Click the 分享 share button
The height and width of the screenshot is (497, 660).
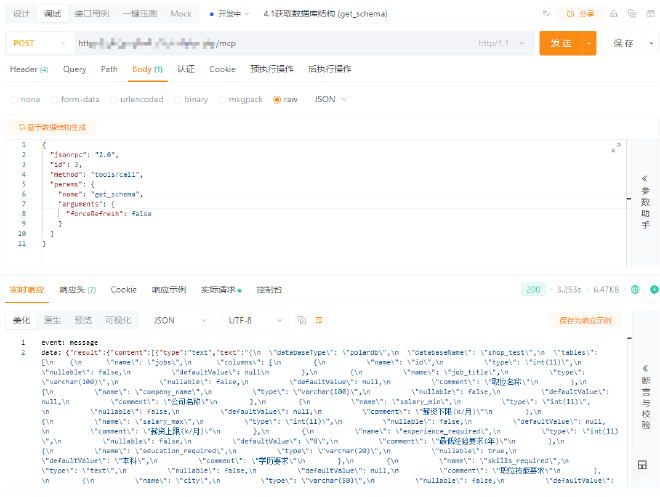point(580,14)
